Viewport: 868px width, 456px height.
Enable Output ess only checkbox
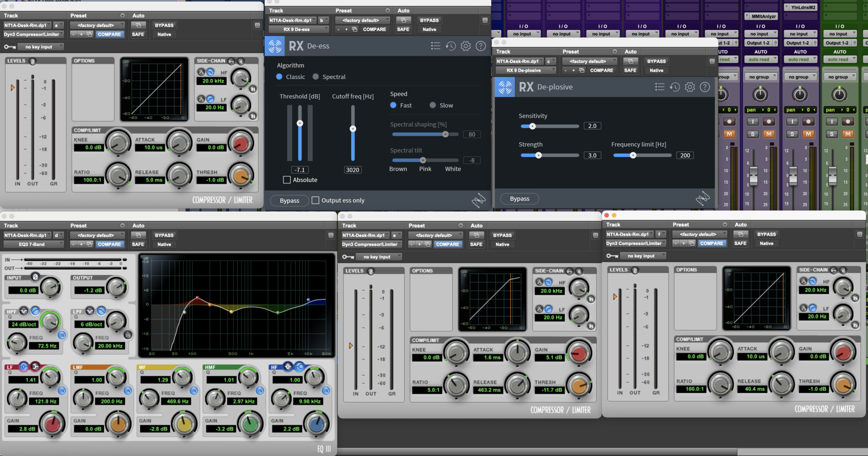pos(316,200)
